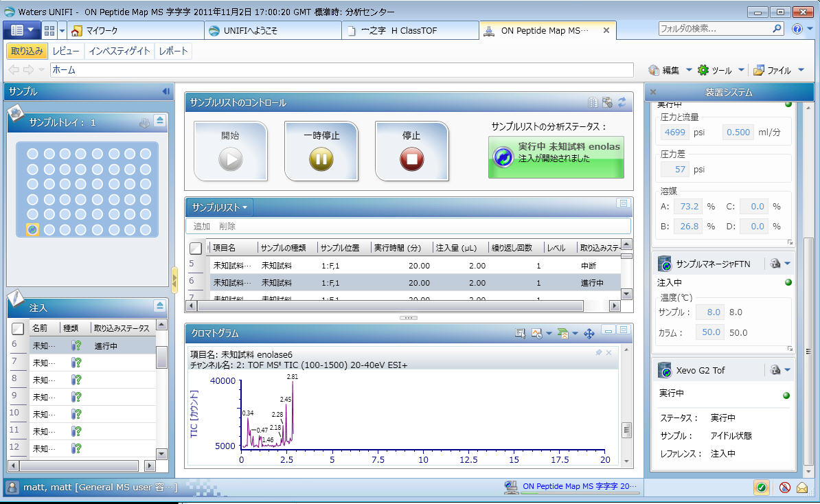Click the sample list horizontal scrollbar

tap(390, 306)
